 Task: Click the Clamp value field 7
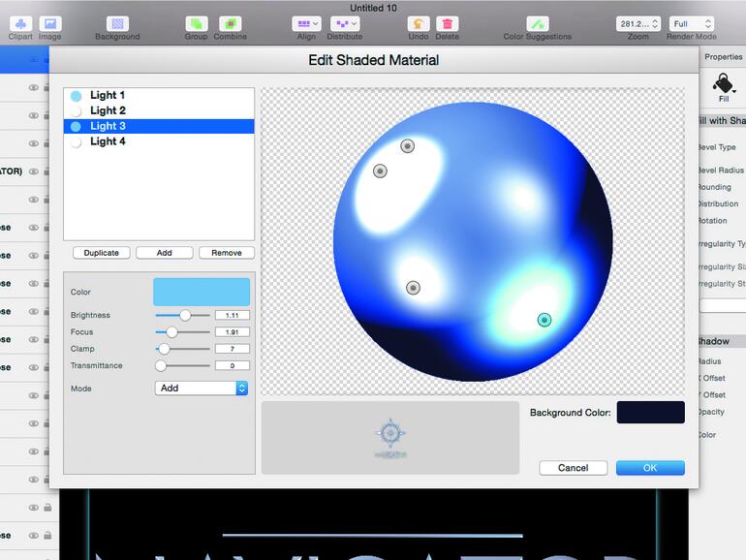233,349
